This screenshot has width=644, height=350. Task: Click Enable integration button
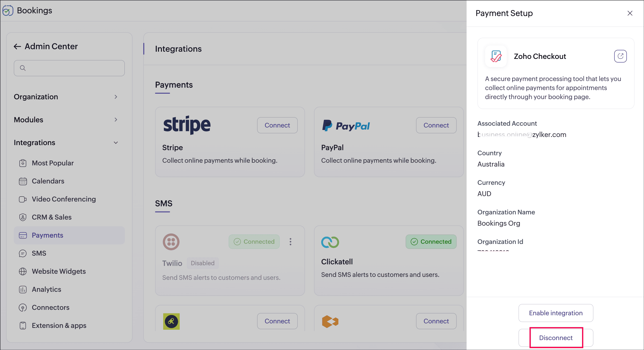(x=556, y=313)
